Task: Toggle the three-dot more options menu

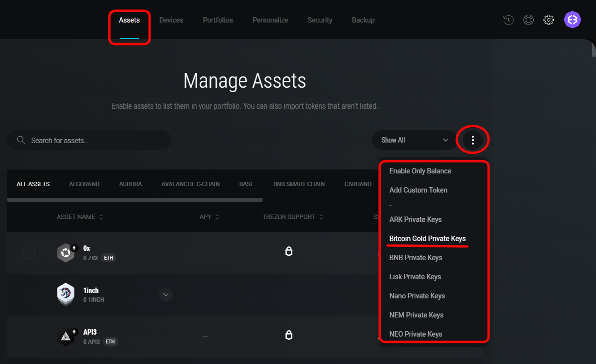Action: tap(473, 141)
